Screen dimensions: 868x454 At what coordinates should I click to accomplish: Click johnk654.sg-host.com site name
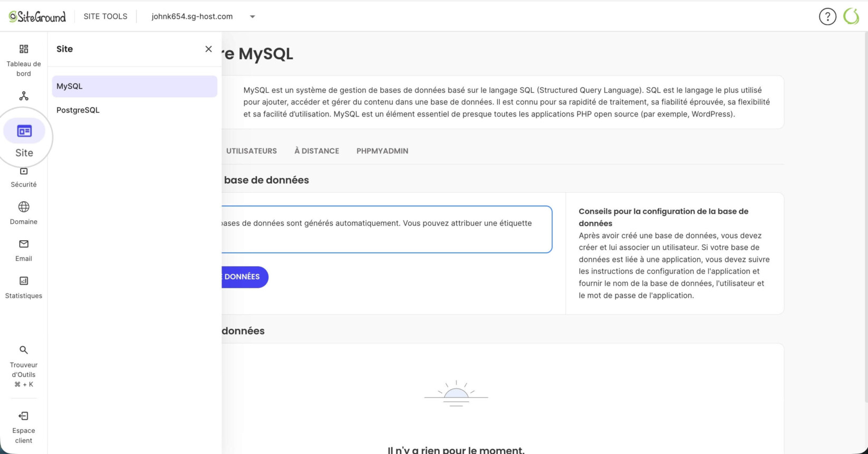point(192,16)
